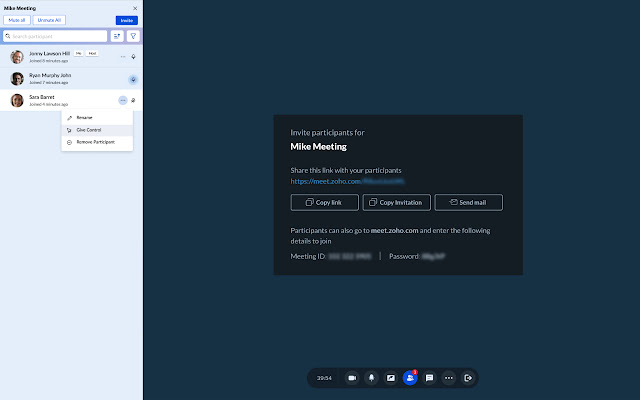Start screen sharing from the bottom toolbar
Viewport: 640px width, 400px height.
390,378
